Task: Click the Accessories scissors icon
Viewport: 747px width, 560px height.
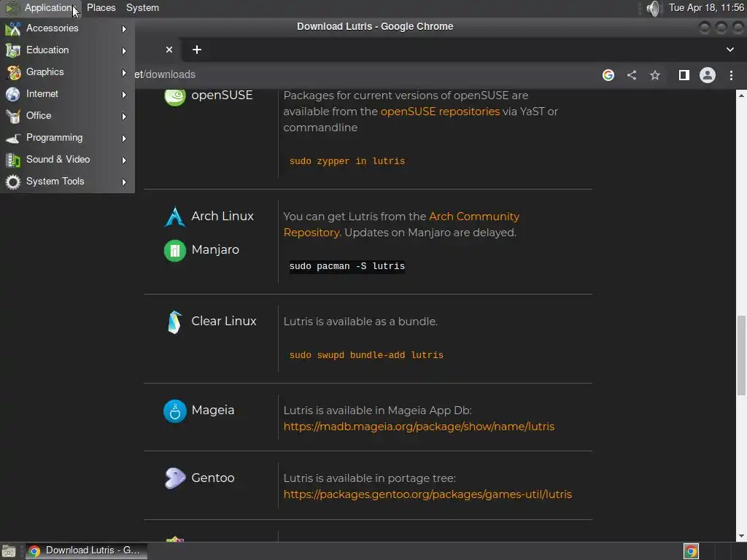Action: point(13,28)
